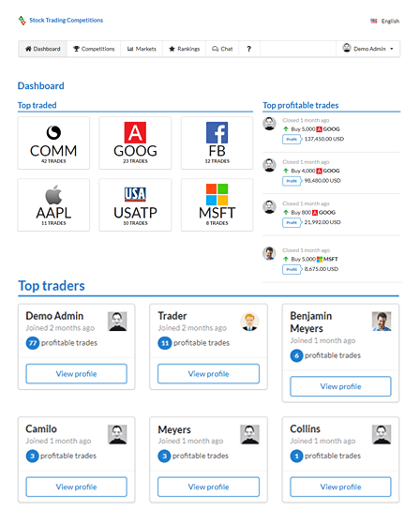
Task: Click the Stock Trading Competitions logo icon
Action: point(22,21)
